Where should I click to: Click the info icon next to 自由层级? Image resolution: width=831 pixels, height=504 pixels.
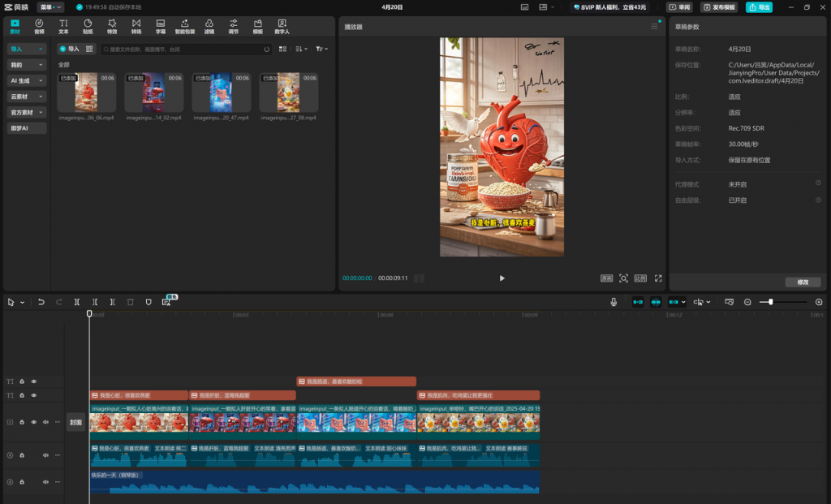coord(818,200)
